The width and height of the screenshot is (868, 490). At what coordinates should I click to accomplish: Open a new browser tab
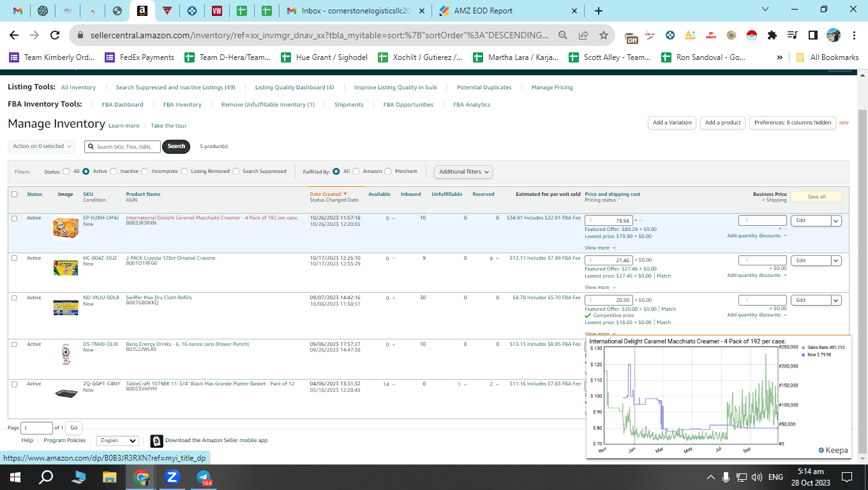point(598,11)
